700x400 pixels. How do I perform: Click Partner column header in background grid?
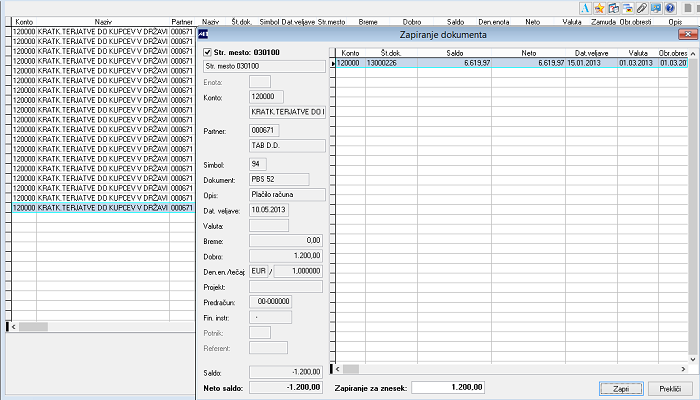(x=182, y=21)
